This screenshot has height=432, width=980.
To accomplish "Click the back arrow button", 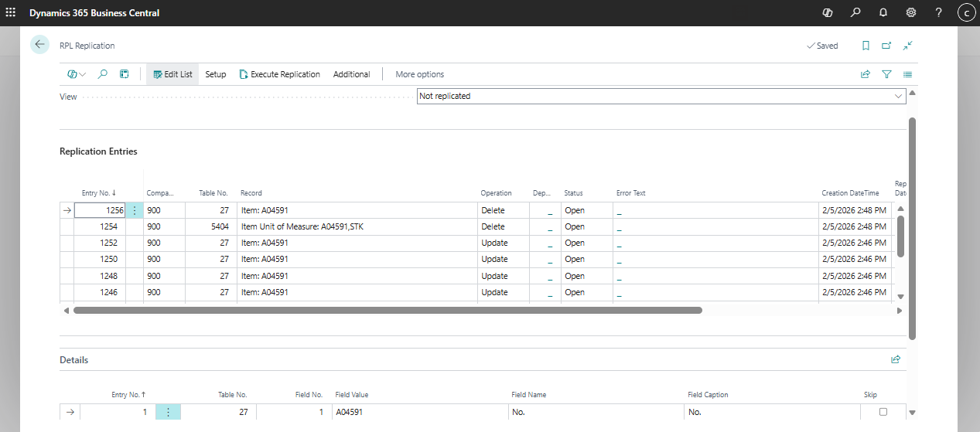I will click(39, 45).
